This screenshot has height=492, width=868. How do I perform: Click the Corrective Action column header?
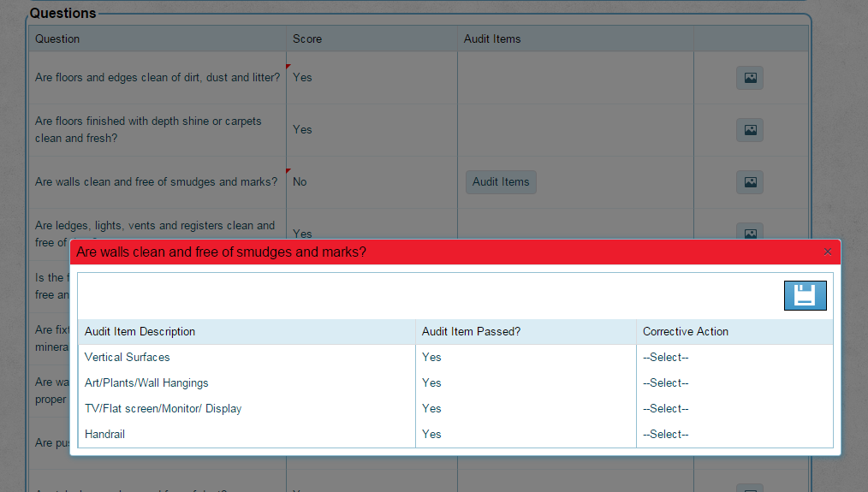click(685, 332)
